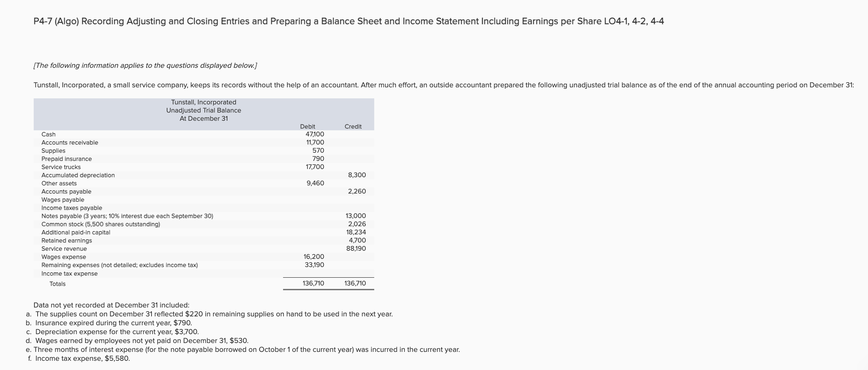Select the Common stock row

coord(101,224)
